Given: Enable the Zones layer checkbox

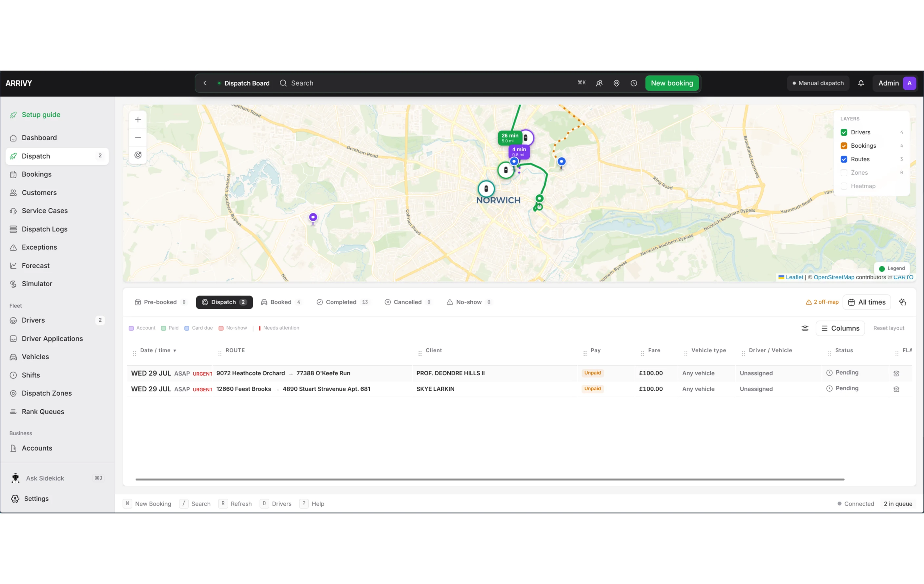Looking at the screenshot, I should (x=844, y=172).
